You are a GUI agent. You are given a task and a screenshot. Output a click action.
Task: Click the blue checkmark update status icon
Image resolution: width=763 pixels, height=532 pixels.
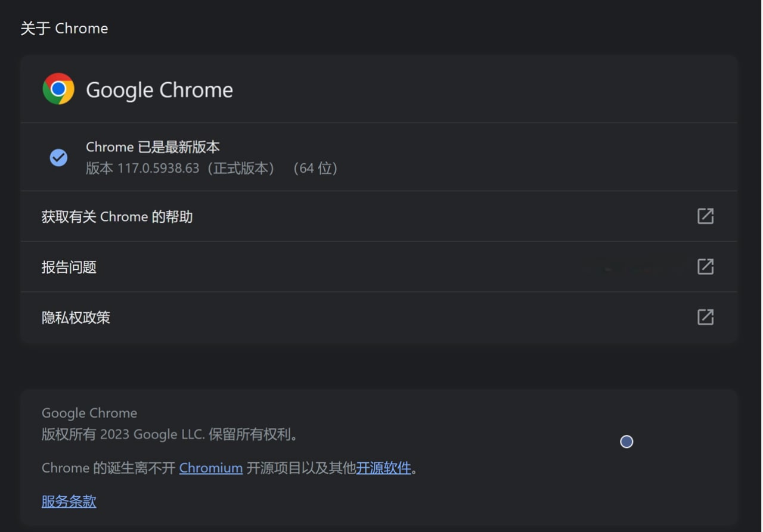point(58,158)
